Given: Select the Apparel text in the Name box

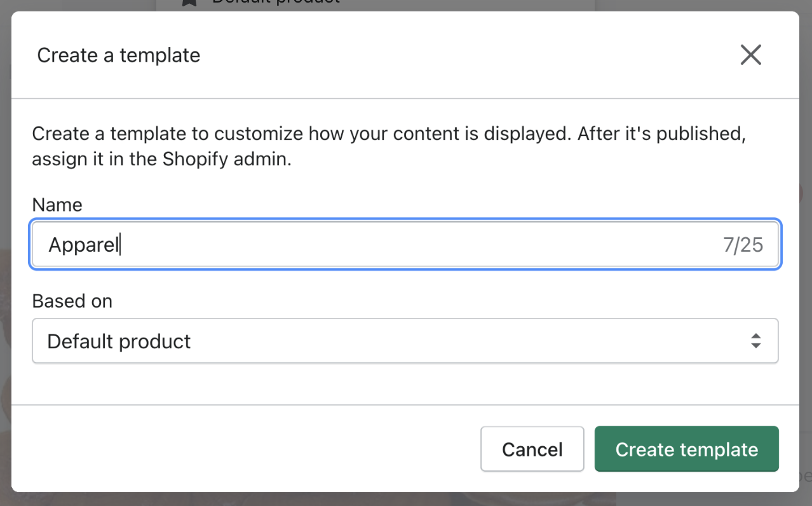Looking at the screenshot, I should coord(83,244).
